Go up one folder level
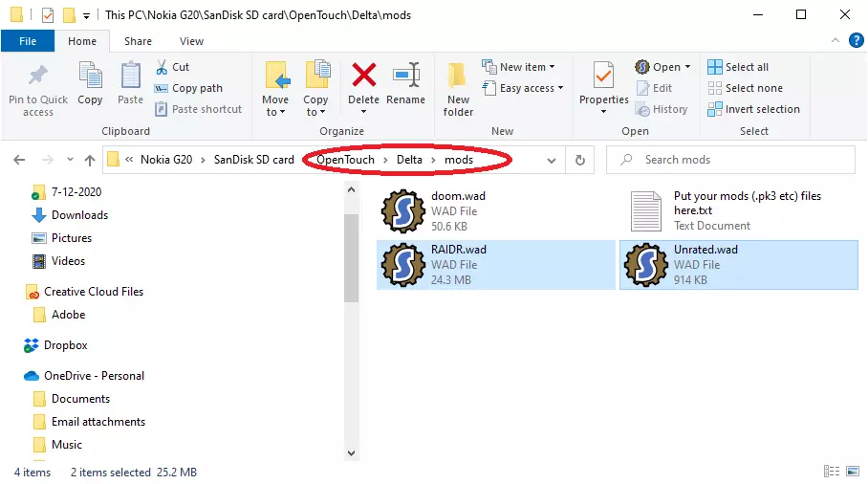Image resolution: width=868 pixels, height=484 pixels. [90, 160]
